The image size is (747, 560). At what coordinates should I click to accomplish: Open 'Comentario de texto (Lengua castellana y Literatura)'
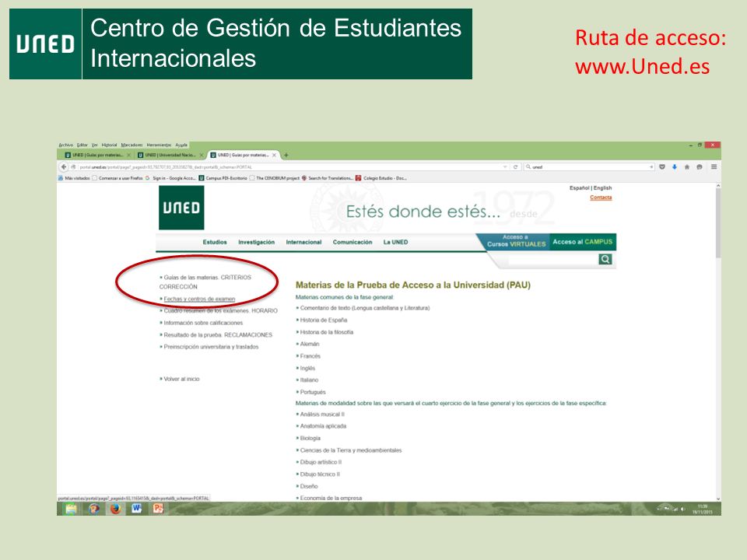tap(364, 308)
